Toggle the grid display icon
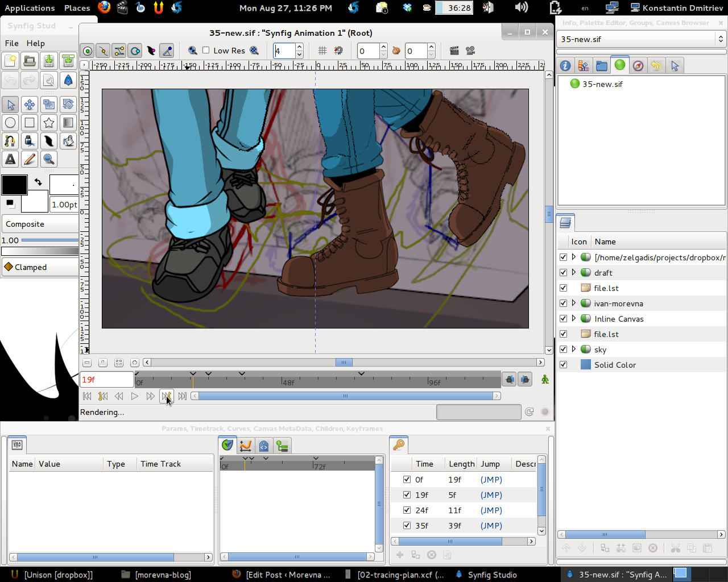This screenshot has height=582, width=728. coord(322,51)
